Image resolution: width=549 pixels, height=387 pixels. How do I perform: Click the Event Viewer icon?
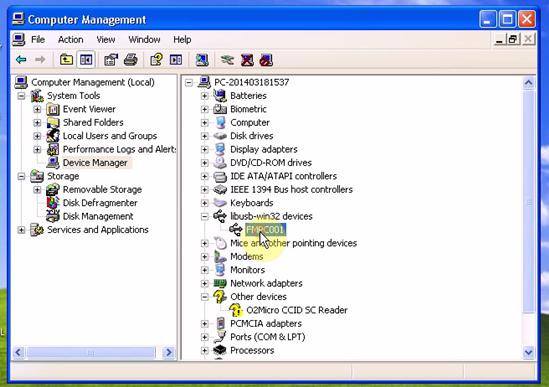(53, 109)
